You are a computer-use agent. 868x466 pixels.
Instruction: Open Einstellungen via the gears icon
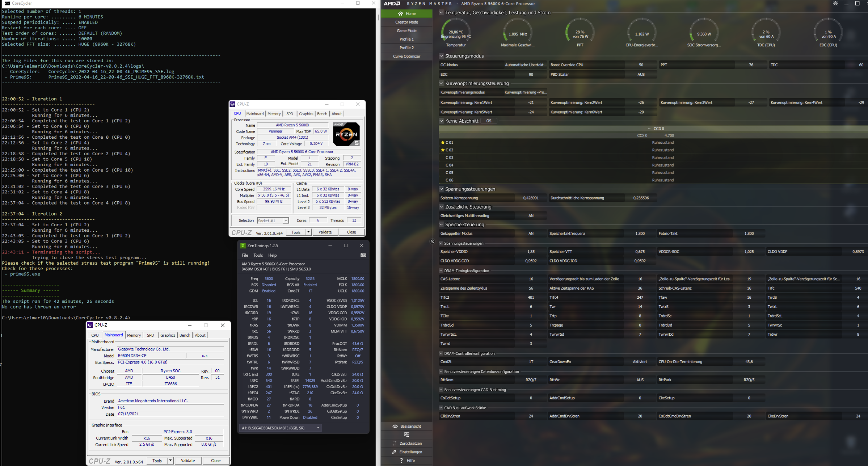pyautogui.click(x=394, y=452)
